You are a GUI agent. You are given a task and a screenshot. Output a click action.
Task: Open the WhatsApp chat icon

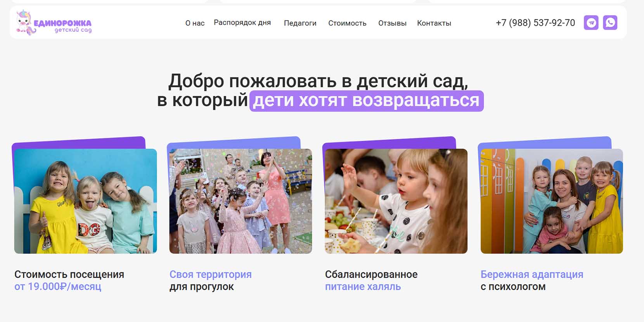pyautogui.click(x=610, y=23)
